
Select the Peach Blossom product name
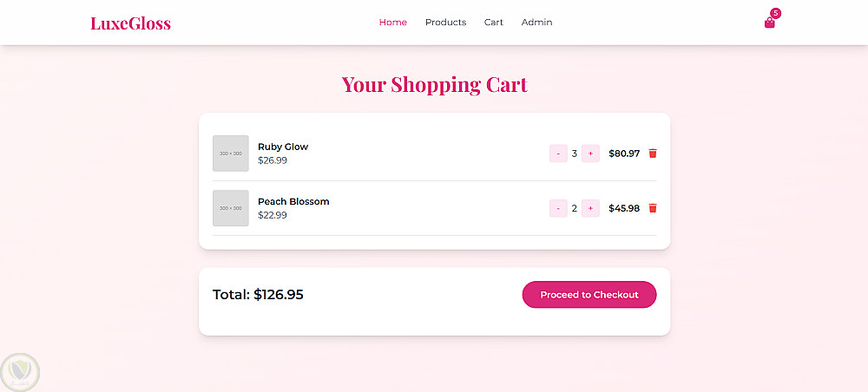click(x=293, y=201)
